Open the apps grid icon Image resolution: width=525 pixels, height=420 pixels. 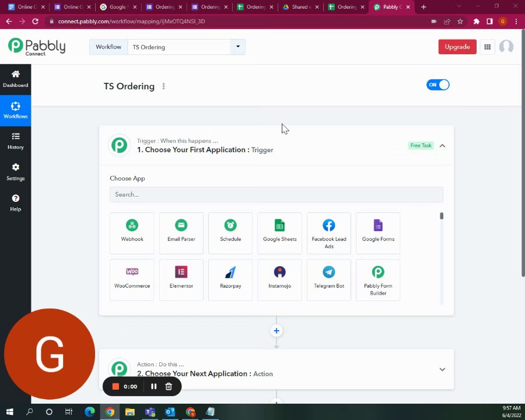pos(487,47)
